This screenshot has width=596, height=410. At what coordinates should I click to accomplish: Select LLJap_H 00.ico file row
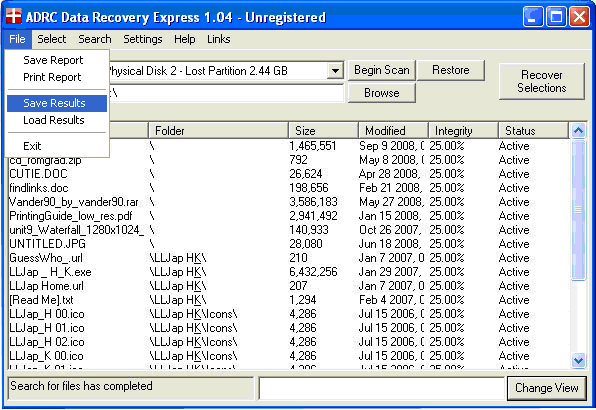[x=289, y=314]
